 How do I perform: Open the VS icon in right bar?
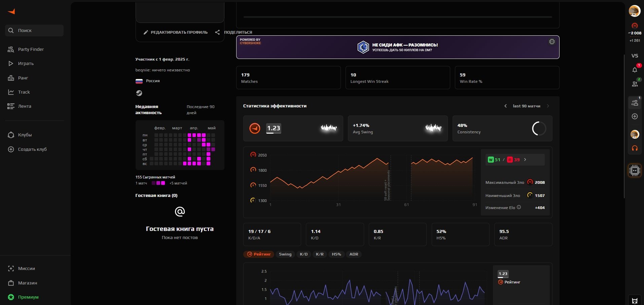click(635, 56)
